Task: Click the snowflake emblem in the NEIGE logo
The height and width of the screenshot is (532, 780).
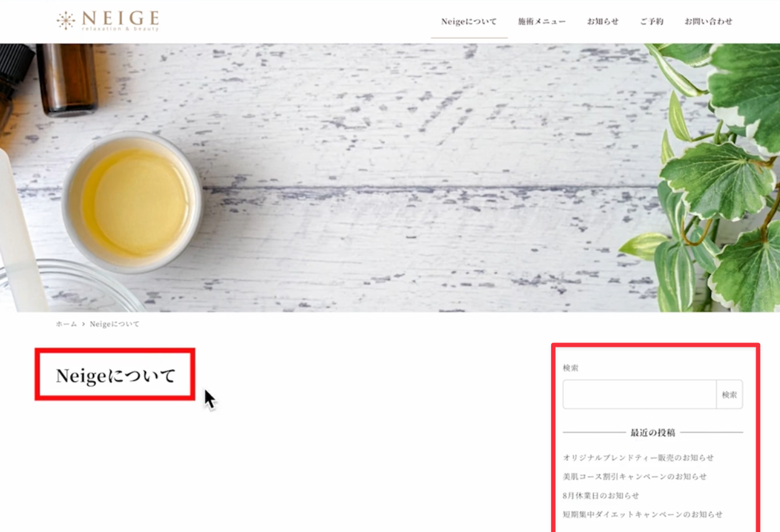Action: [65, 21]
